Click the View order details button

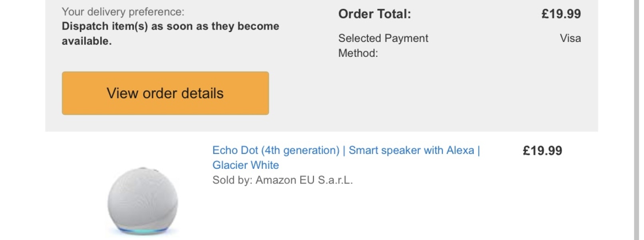click(x=165, y=93)
